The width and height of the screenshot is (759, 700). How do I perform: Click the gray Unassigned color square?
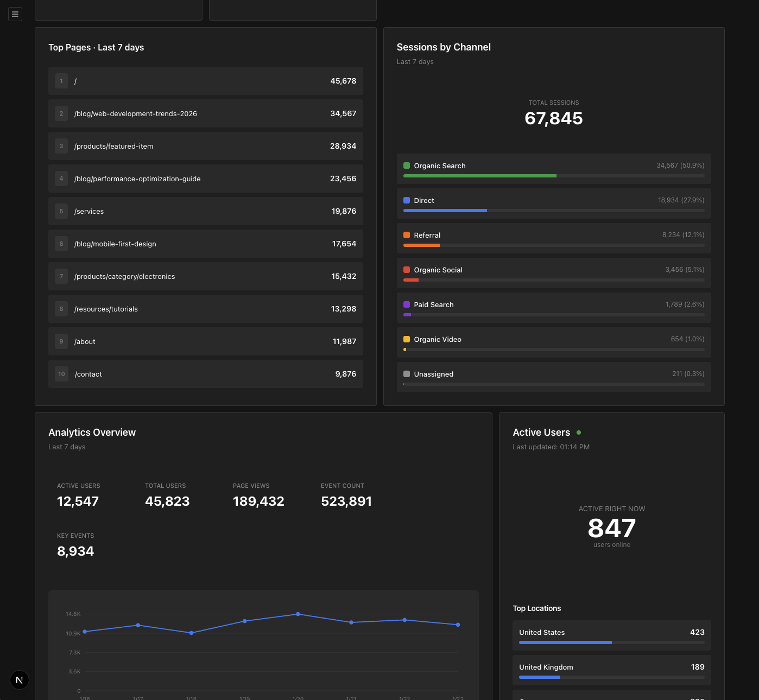(407, 374)
